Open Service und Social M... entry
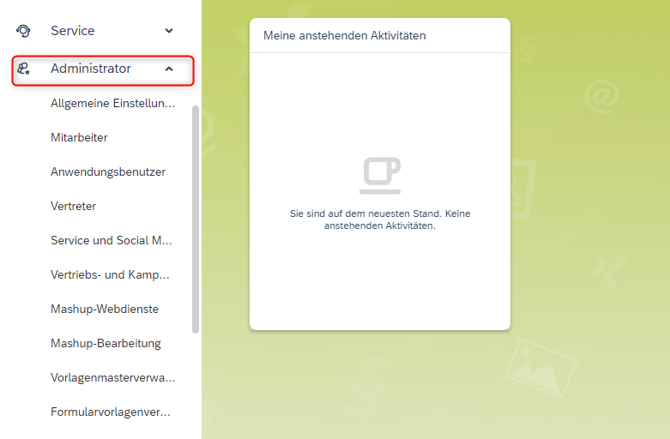The width and height of the screenshot is (670, 439). 112,240
